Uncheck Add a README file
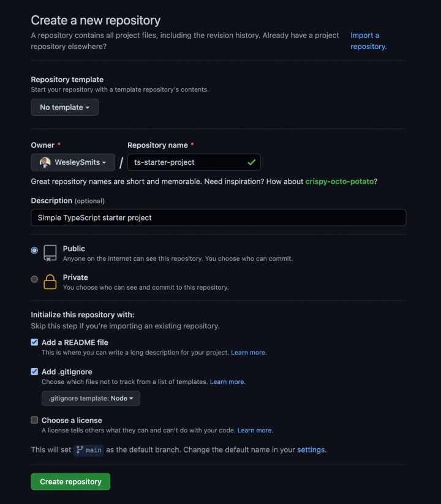This screenshot has height=504, width=441. [x=34, y=342]
